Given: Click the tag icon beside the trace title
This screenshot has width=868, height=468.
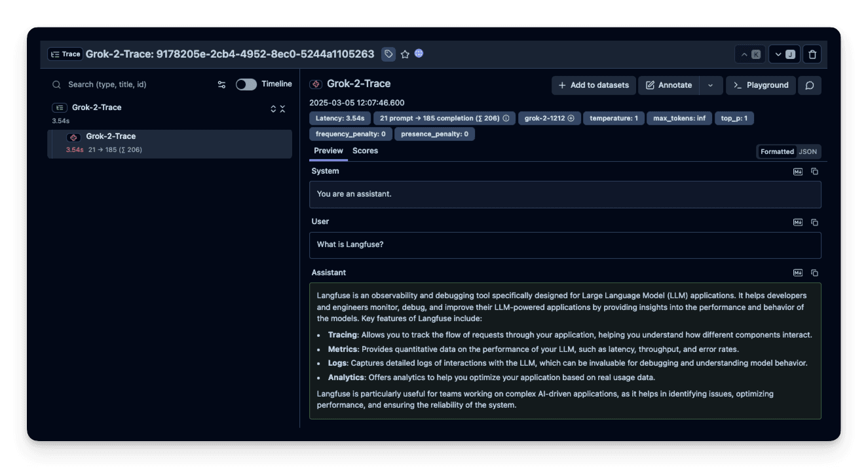Looking at the screenshot, I should (388, 54).
